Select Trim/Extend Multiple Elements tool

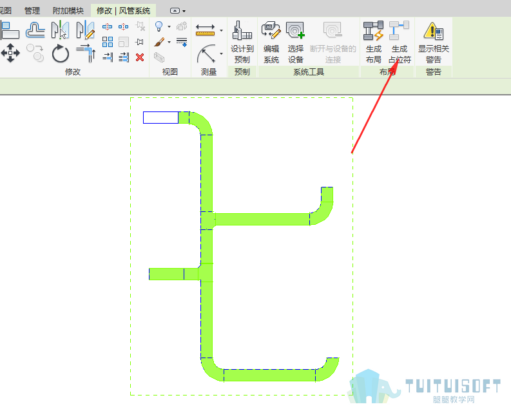124,57
